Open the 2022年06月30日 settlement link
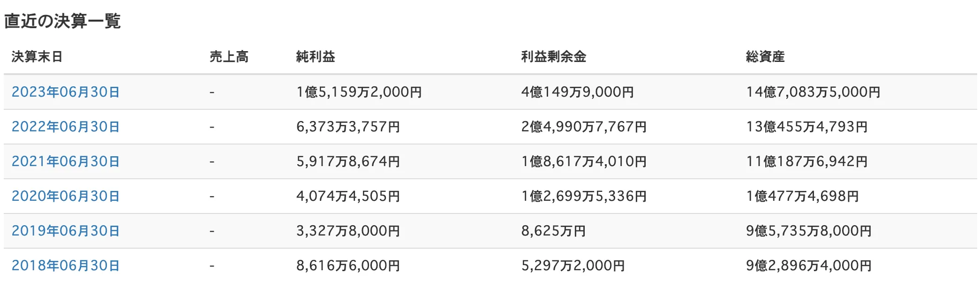 pos(66,127)
